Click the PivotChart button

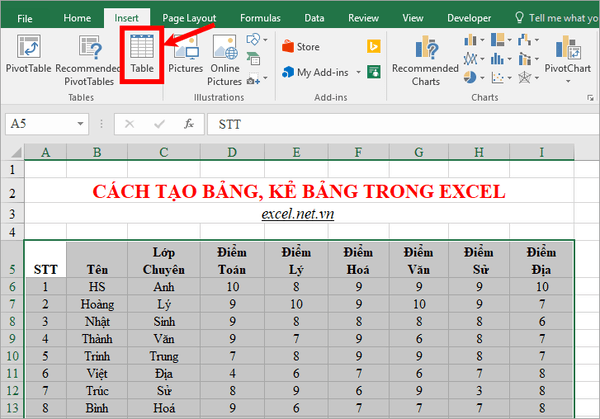tap(566, 58)
